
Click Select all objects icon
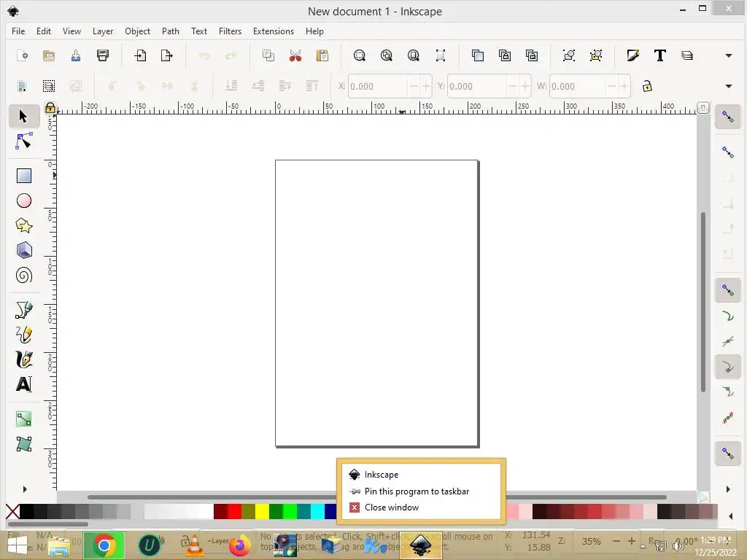tap(22, 86)
